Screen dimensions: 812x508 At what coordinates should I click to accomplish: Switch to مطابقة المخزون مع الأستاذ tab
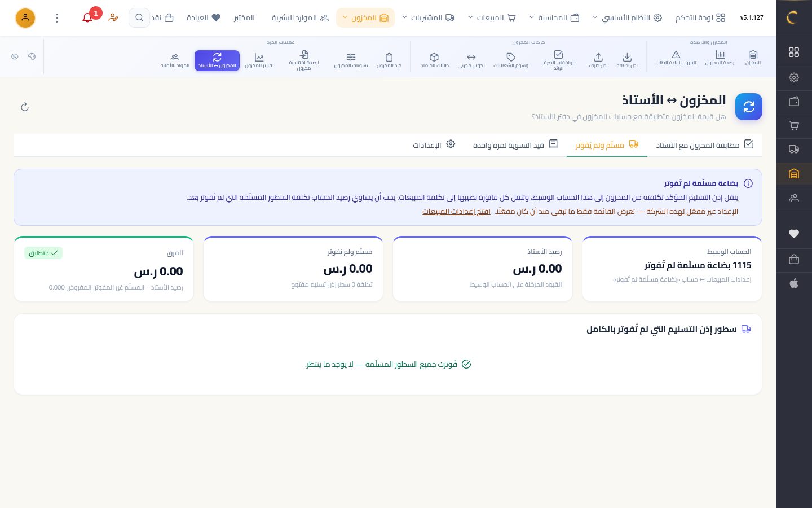pos(705,145)
